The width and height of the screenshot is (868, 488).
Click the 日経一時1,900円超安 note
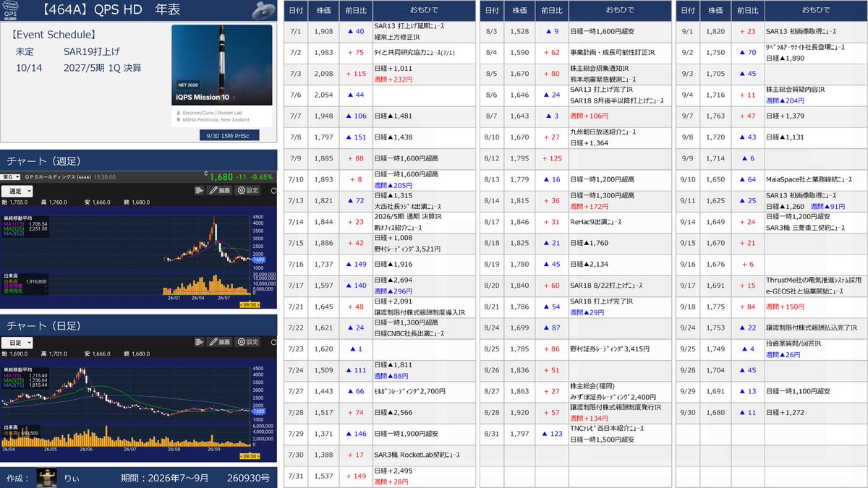[x=406, y=433]
